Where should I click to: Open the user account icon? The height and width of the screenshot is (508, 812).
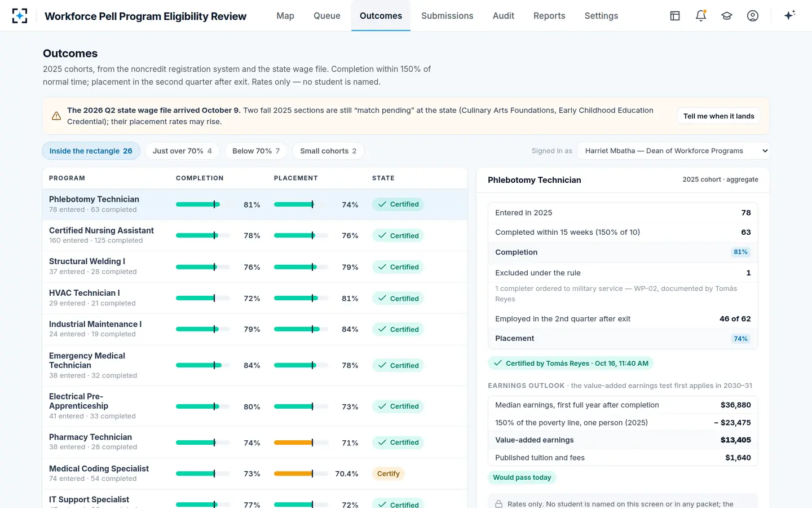pyautogui.click(x=753, y=16)
